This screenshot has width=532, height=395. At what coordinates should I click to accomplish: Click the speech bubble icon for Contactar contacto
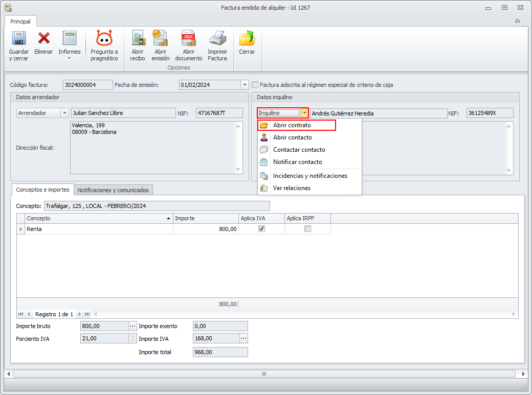pyautogui.click(x=264, y=150)
